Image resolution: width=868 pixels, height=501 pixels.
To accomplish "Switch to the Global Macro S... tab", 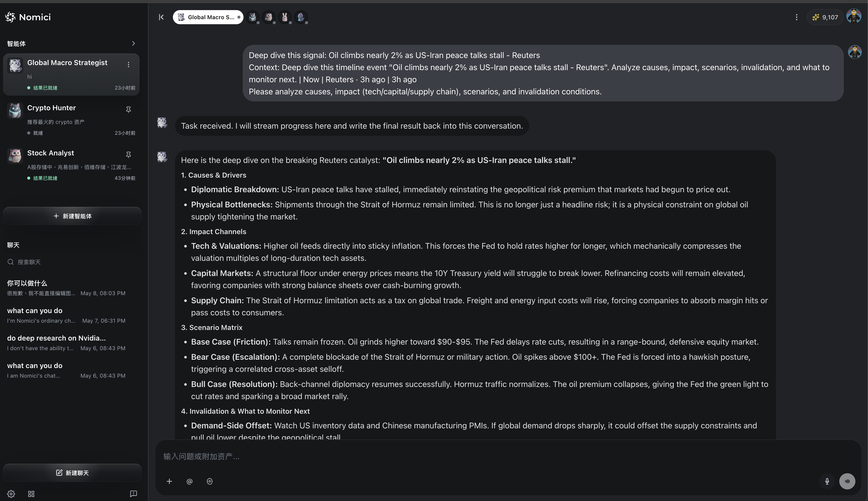I will click(x=208, y=17).
